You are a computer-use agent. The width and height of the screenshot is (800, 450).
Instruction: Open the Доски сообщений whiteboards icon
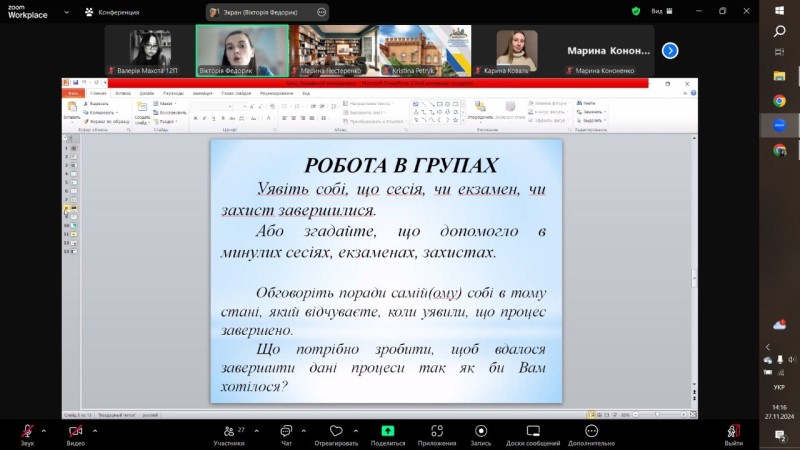click(x=533, y=431)
